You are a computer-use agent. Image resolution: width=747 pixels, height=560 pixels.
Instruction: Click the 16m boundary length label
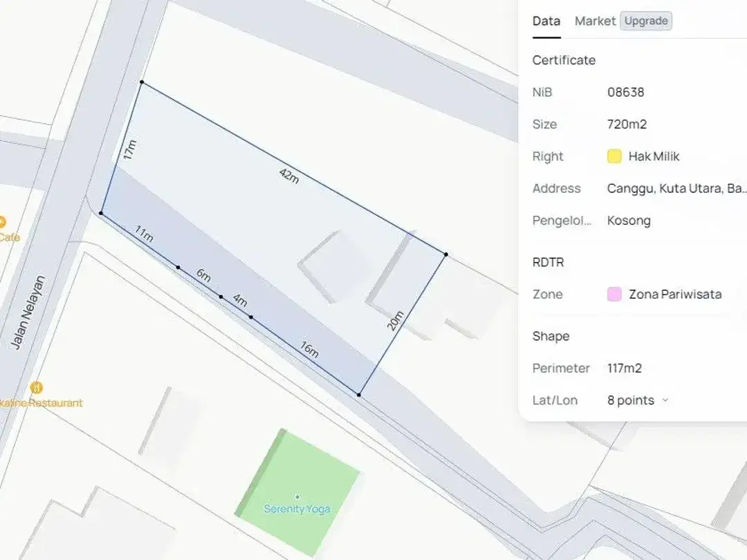coord(309,349)
